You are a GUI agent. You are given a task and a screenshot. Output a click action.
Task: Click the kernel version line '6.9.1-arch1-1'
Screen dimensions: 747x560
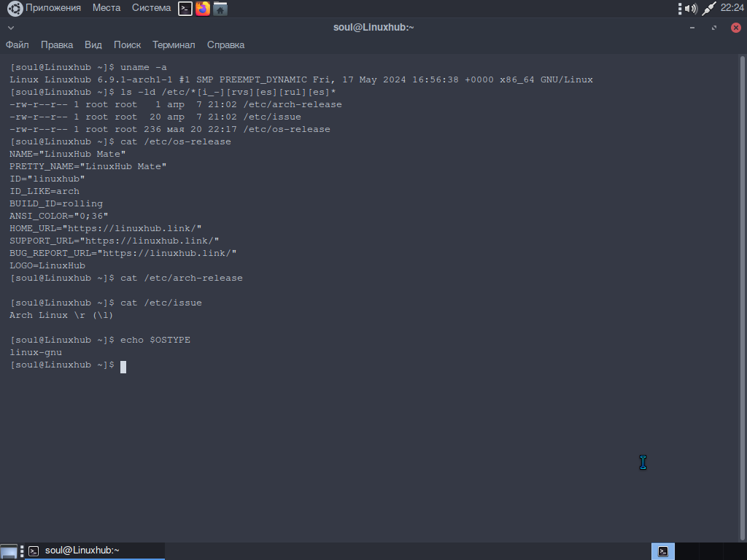301,79
